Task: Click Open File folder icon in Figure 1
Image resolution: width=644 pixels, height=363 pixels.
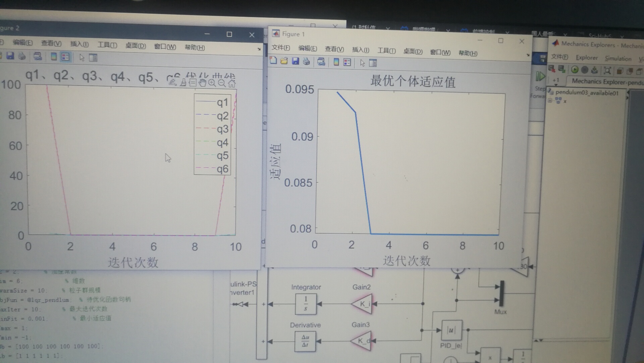Action: pos(284,61)
